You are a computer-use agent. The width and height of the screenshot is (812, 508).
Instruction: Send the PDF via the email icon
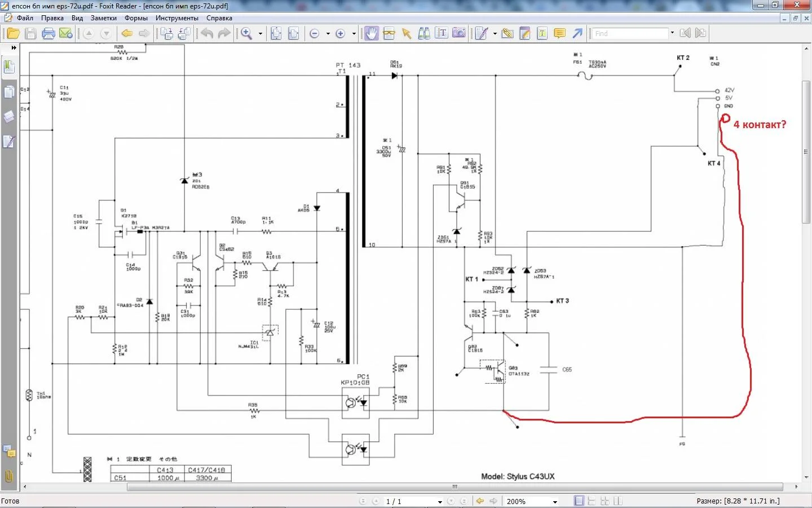tap(66, 34)
